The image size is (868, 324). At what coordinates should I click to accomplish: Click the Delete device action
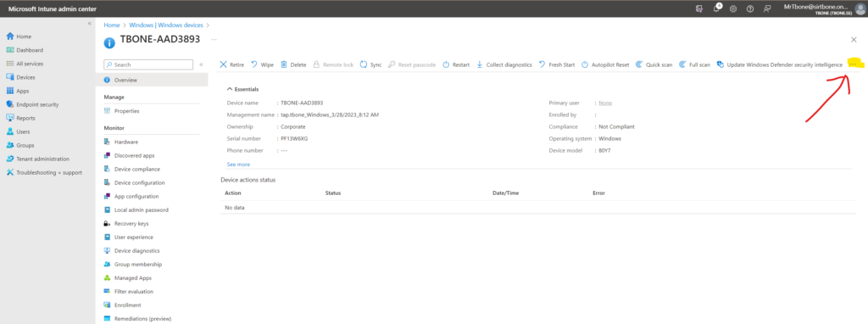(x=293, y=64)
